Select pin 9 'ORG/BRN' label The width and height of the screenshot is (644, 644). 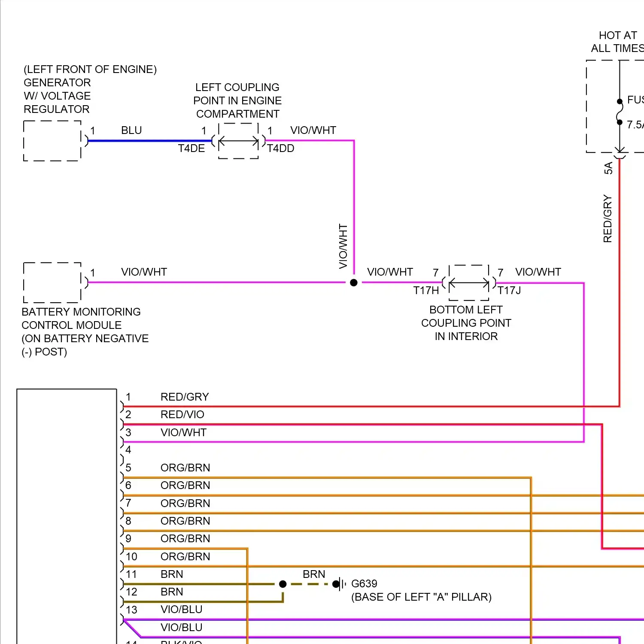coord(185,538)
